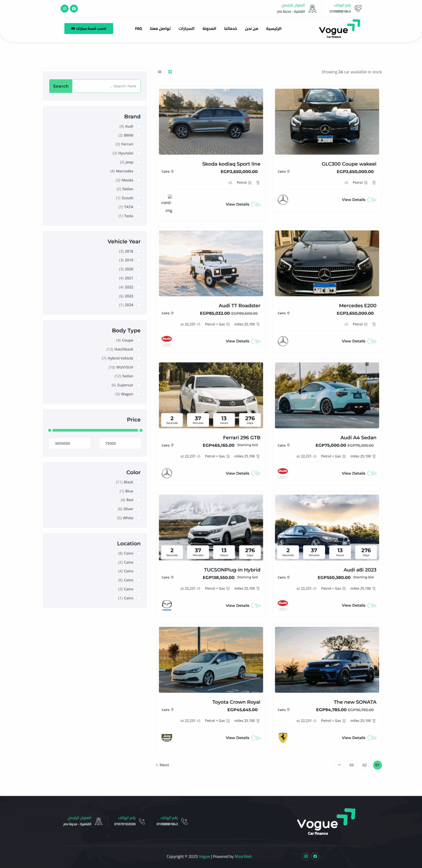Click the Vogue Car finance logo in the header
422x868 pixels.
tap(340, 29)
